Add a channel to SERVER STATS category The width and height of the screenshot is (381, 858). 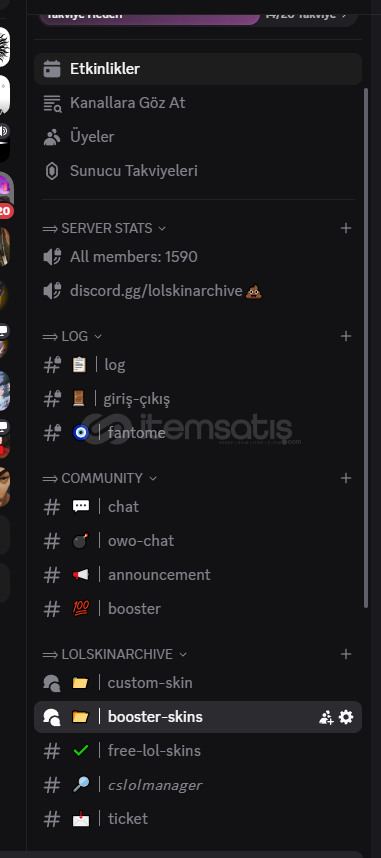tap(346, 228)
